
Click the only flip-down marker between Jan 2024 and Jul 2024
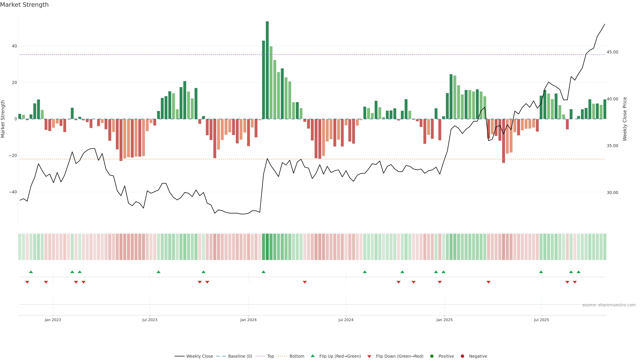coord(305,282)
